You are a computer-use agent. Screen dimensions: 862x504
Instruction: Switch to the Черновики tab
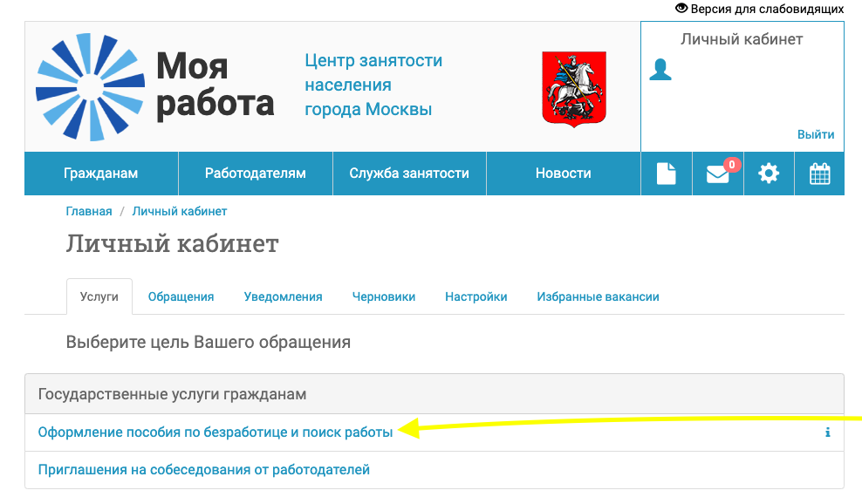point(384,296)
